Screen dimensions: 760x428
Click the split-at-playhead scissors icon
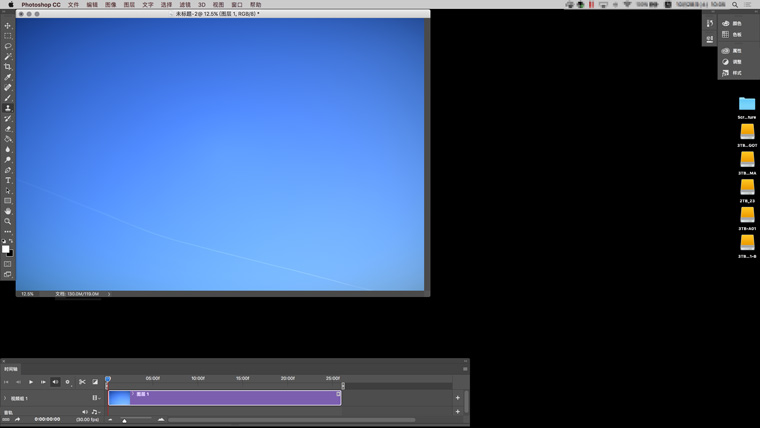pyautogui.click(x=82, y=382)
